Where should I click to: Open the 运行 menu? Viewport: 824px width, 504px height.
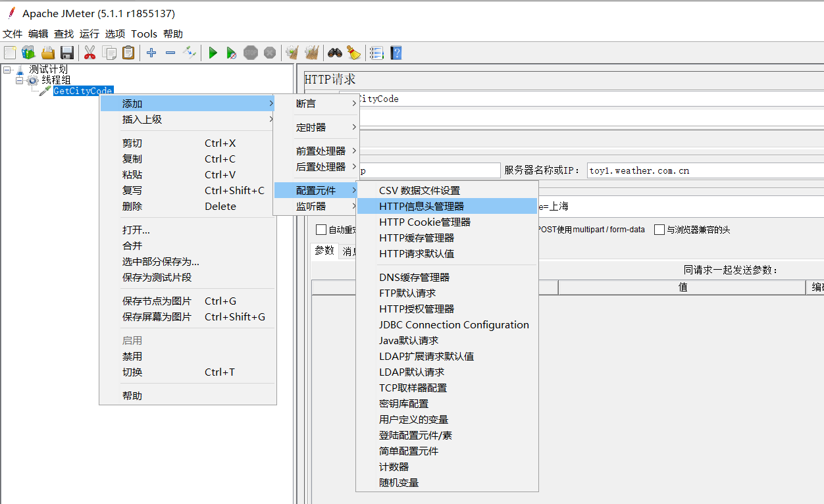click(90, 34)
